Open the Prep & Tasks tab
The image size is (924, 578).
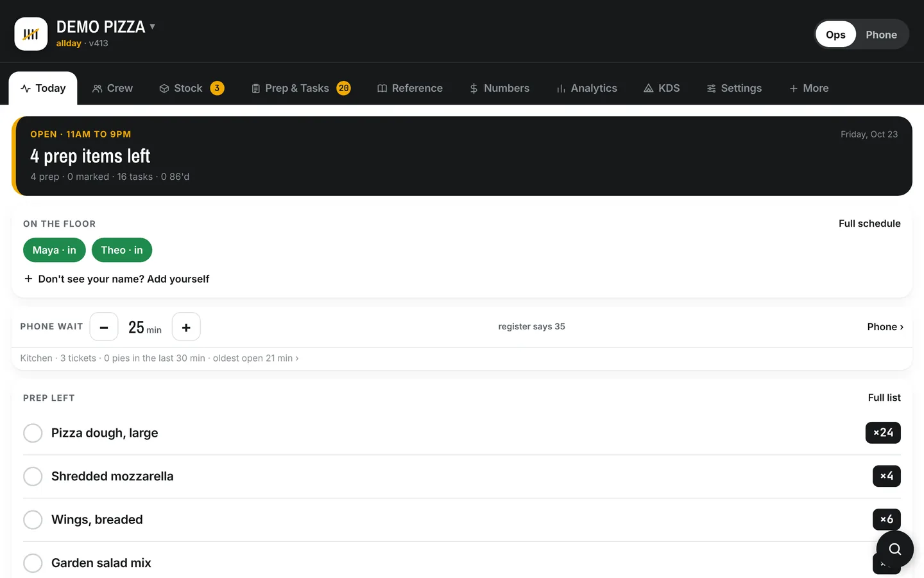[x=300, y=88]
